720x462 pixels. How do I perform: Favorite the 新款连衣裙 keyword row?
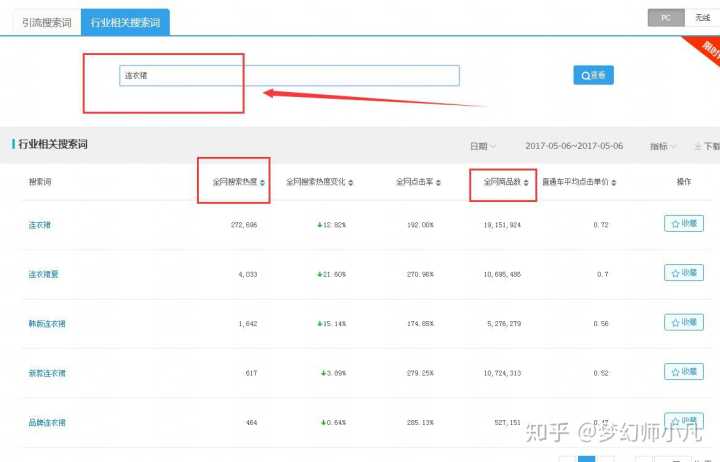pyautogui.click(x=684, y=372)
